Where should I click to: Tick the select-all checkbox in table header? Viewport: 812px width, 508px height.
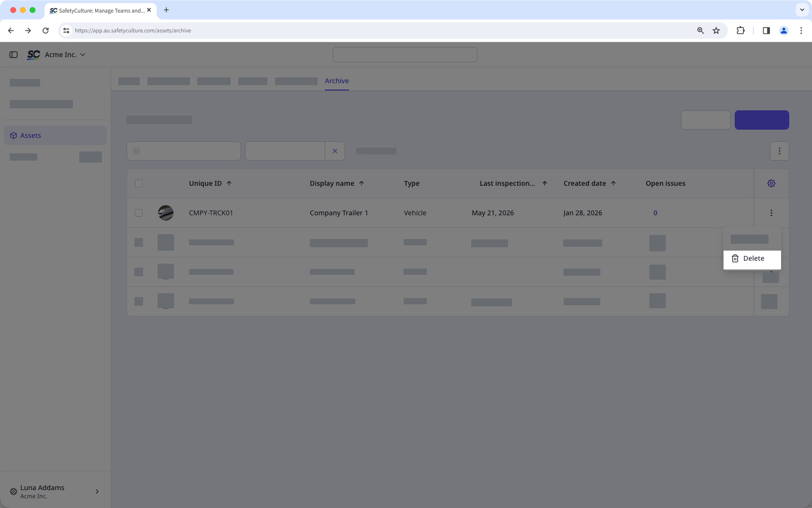(139, 183)
